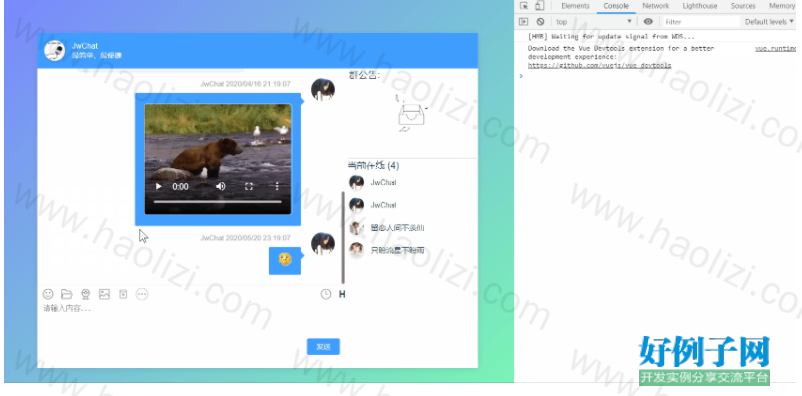
Task: Click the console prompt chevron
Action: (x=521, y=76)
